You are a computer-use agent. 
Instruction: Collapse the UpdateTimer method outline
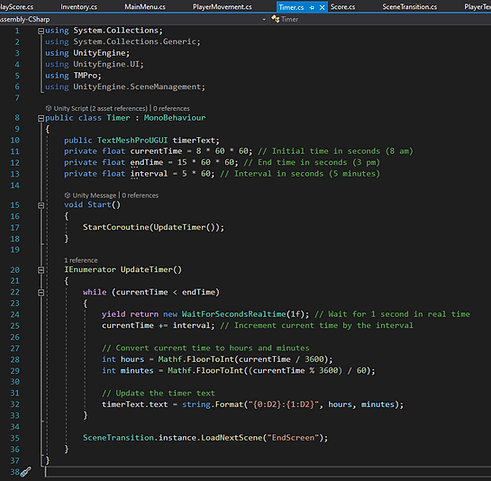tap(41, 270)
